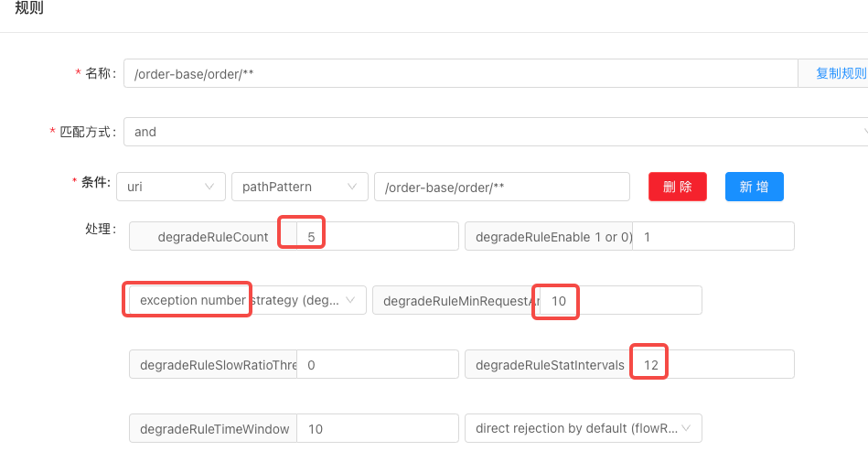Image resolution: width=868 pixels, height=451 pixels.
Task: Click the degradeRuleMinRequestAmount value field
Action: [621, 300]
